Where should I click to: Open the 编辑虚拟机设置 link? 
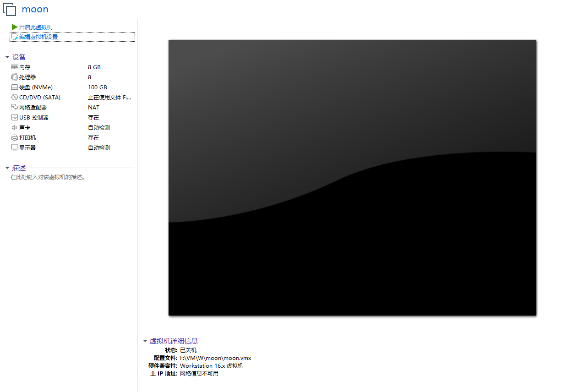[38, 37]
